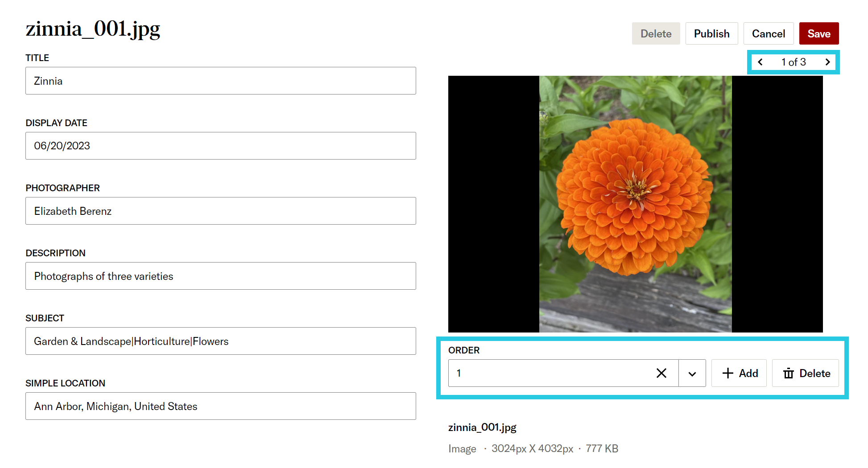Viewport: 868px width, 468px height.
Task: Click the zinnia_001.jpg page heading
Action: pos(93,29)
